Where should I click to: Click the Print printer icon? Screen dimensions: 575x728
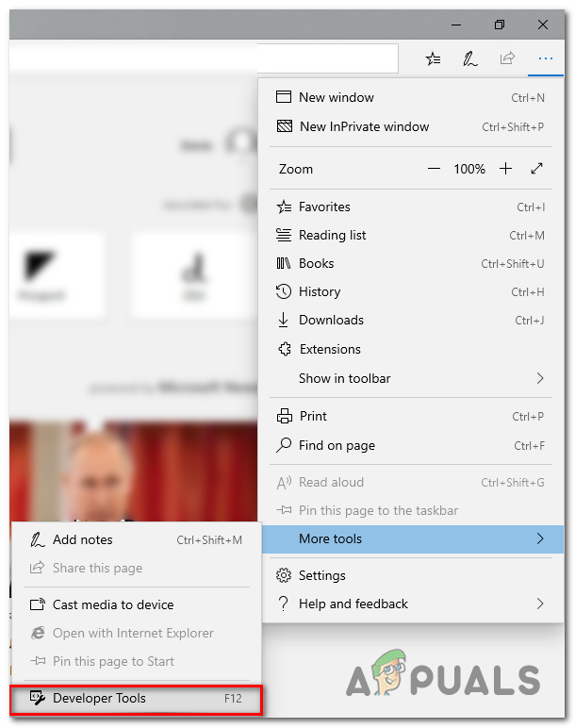click(x=285, y=416)
